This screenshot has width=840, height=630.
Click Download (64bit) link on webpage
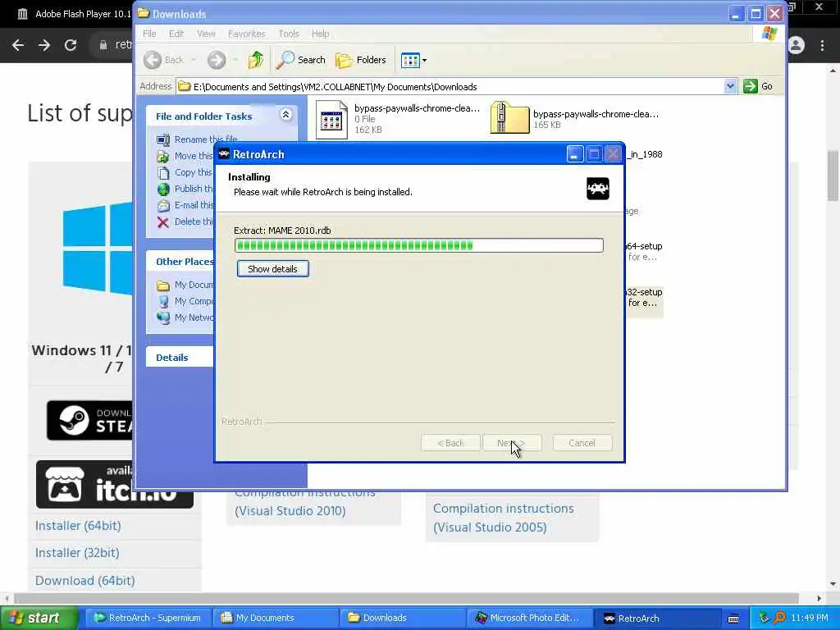(x=85, y=581)
